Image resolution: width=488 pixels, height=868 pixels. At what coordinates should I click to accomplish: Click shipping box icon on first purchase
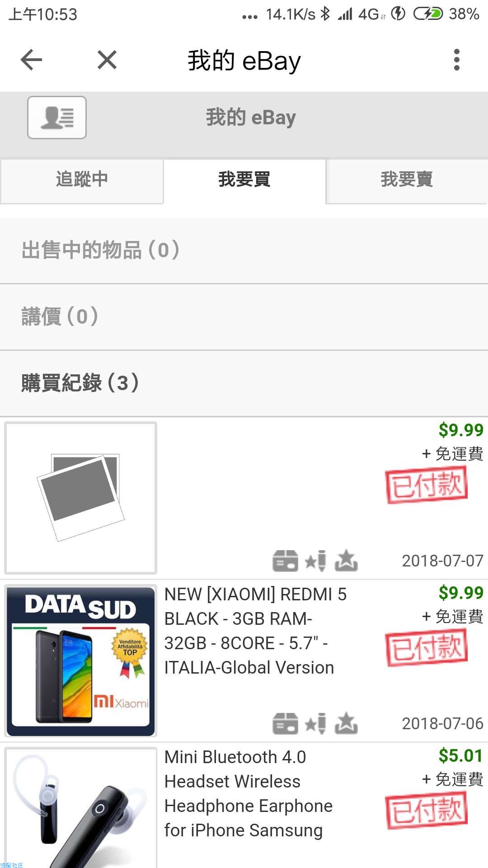click(x=285, y=561)
